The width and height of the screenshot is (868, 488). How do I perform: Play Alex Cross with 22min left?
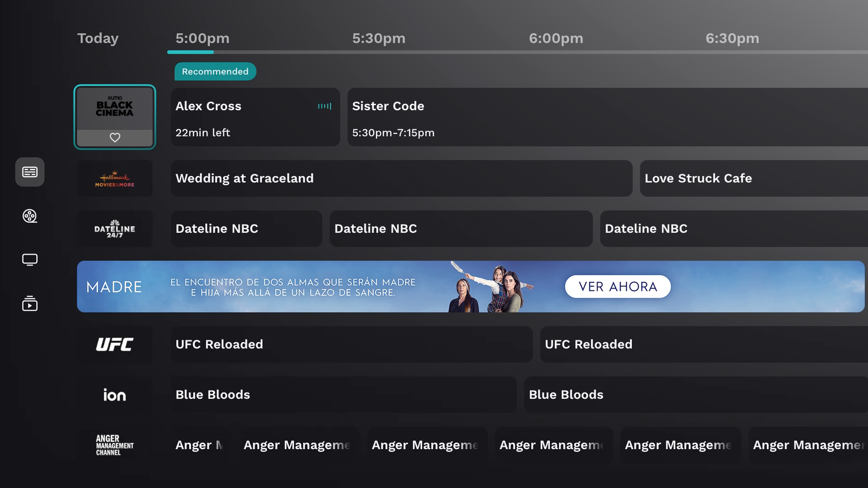pos(255,117)
